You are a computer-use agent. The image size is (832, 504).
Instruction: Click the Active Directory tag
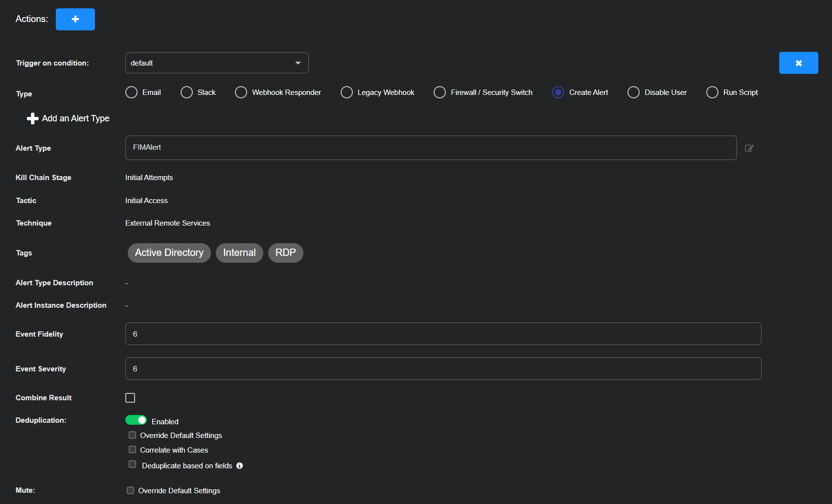click(x=169, y=253)
